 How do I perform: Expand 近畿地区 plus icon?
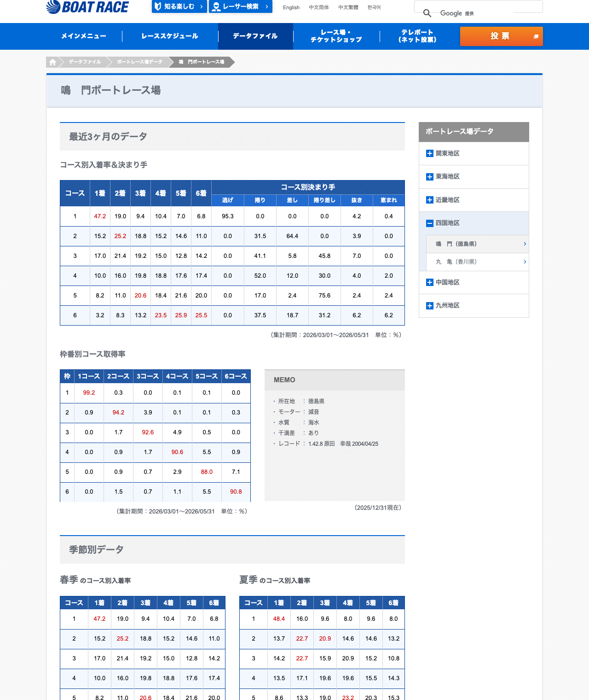point(430,200)
